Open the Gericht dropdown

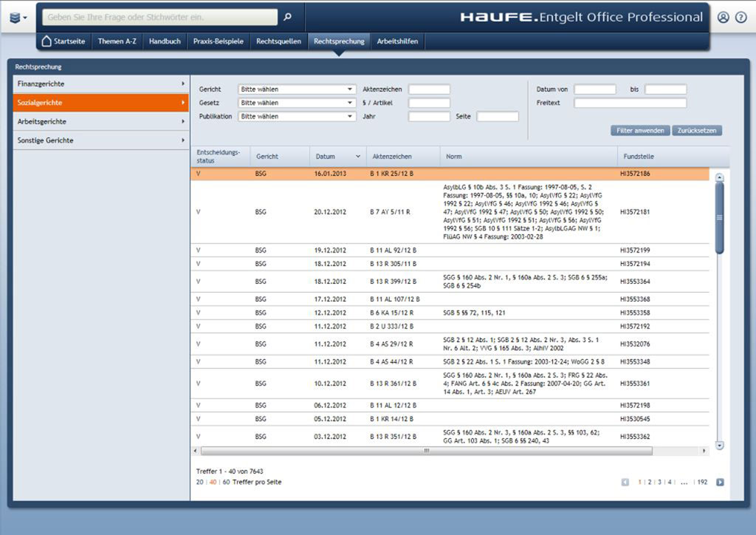pyautogui.click(x=297, y=89)
